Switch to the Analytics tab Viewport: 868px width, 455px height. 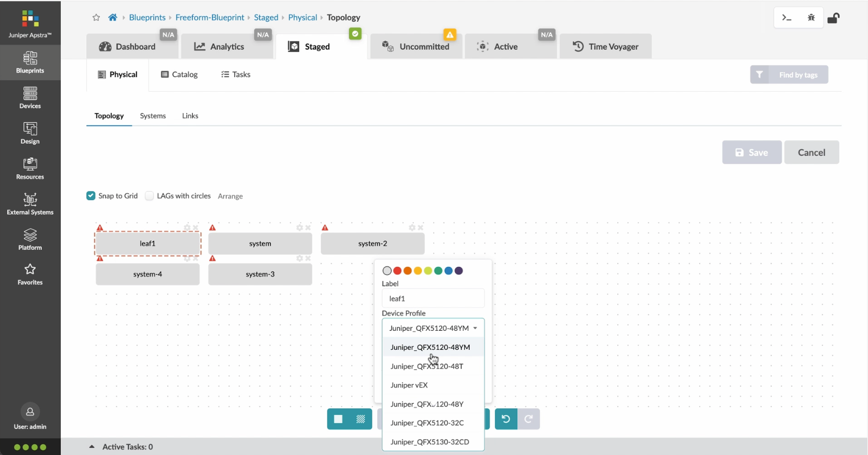click(226, 47)
